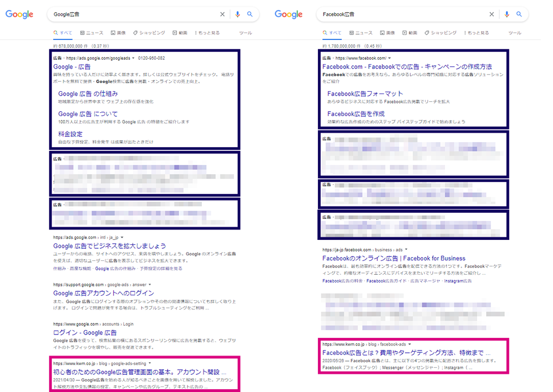Open ツール in the Facebook広告 results
The height and width of the screenshot is (392, 553).
point(515,33)
